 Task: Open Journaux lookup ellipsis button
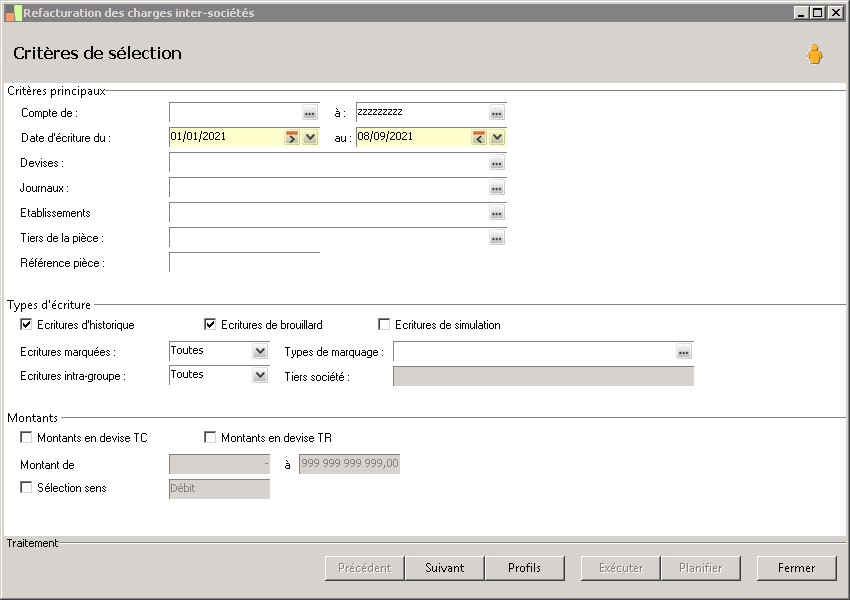click(x=497, y=188)
